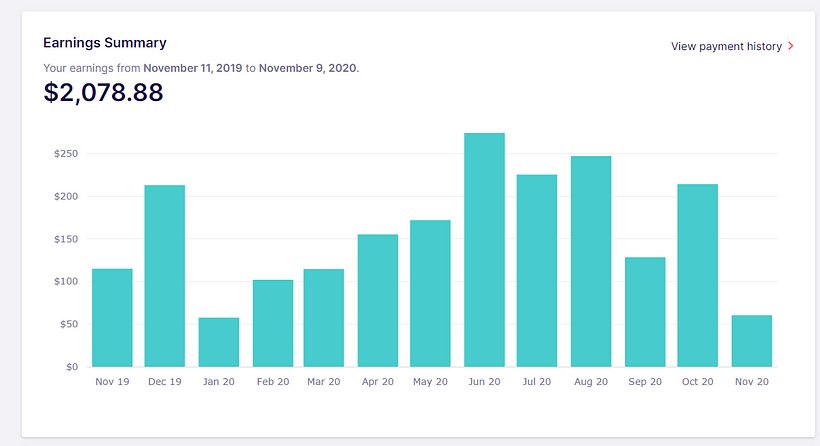The width and height of the screenshot is (820, 446).
Task: Click the November 9, 2020 end date
Action: [x=307, y=68]
